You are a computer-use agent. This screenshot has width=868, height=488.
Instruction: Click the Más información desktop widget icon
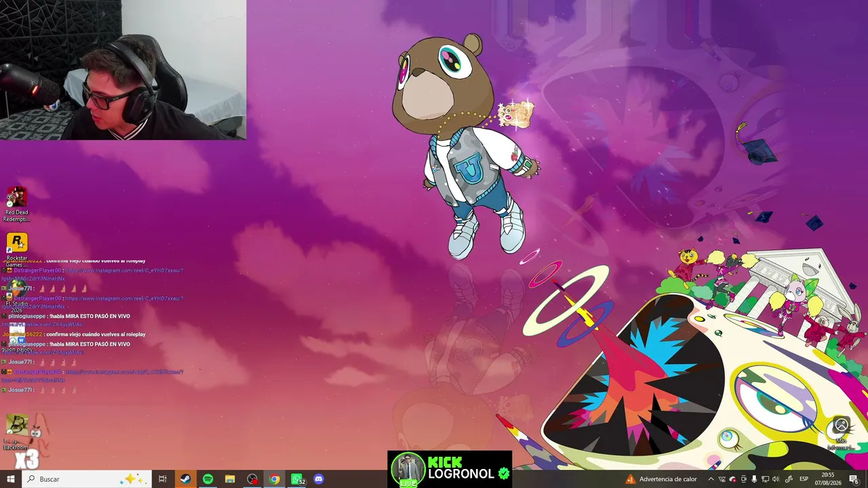click(841, 433)
